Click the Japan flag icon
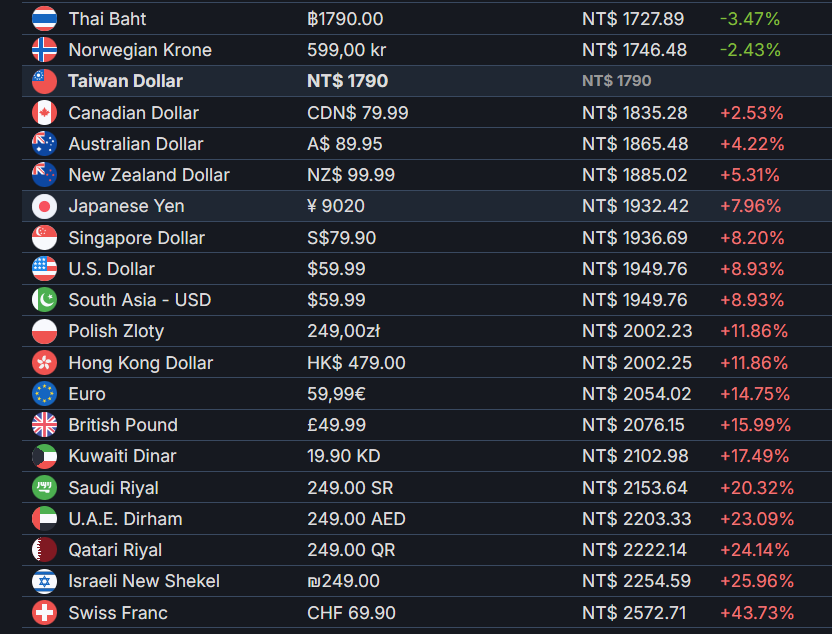 pos(45,206)
